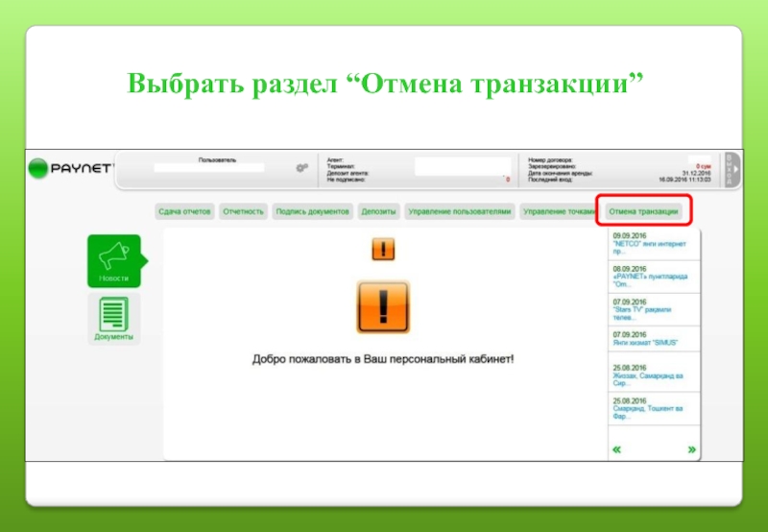Click the Пользователь name field
768x532 pixels.
209,168
